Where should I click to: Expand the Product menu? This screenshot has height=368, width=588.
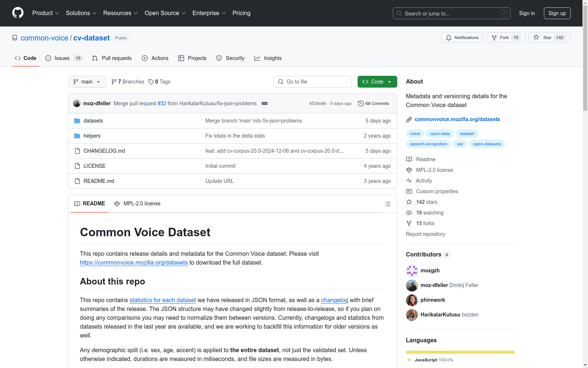click(x=46, y=13)
